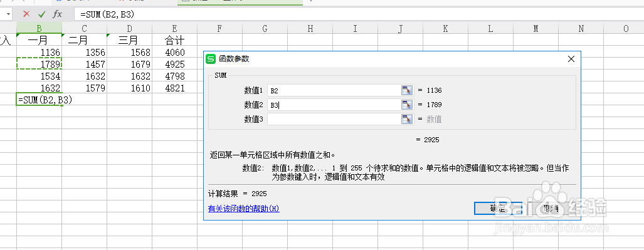Viewport: 644px width, 250px height.
Task: Select column I header
Action: point(356,28)
